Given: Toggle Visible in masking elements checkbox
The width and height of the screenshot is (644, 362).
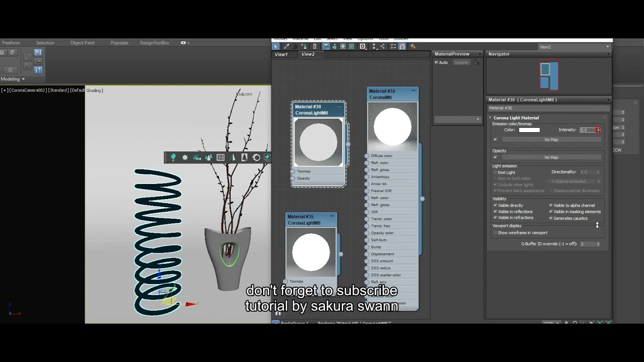Looking at the screenshot, I should click(x=551, y=212).
